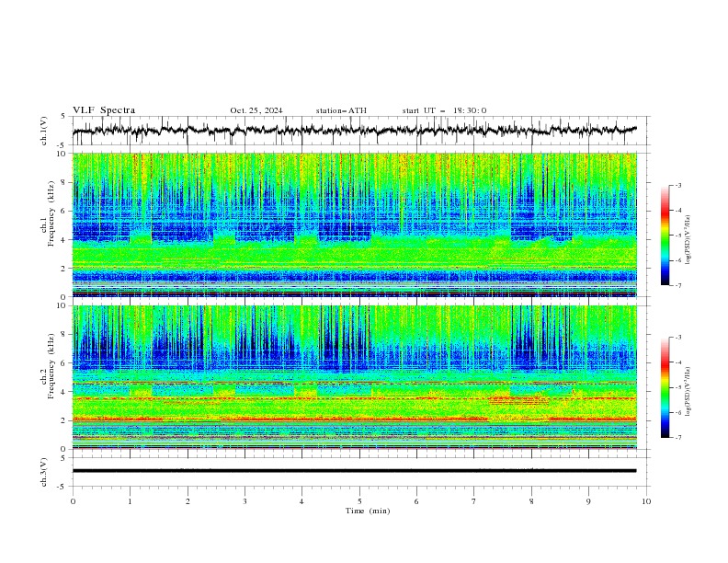The width and height of the screenshot is (728, 563).
Task: Click time axis tick label "0"
Action: [x=73, y=501]
